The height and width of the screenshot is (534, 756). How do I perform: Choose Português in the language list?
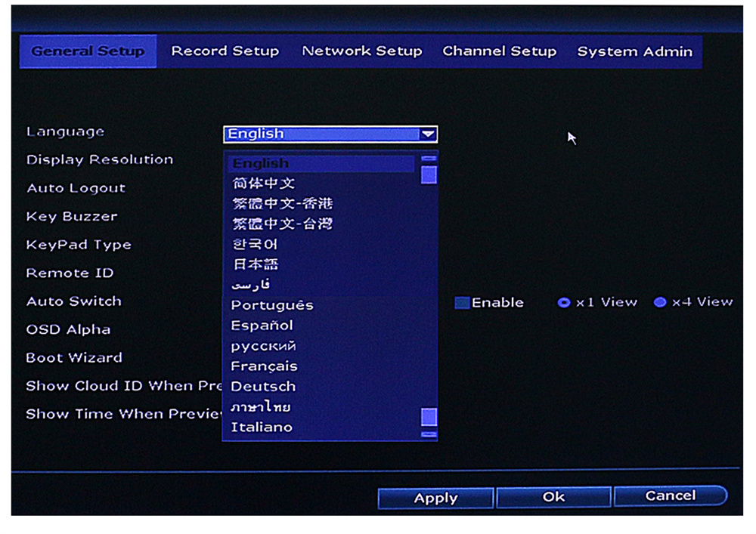pyautogui.click(x=272, y=305)
